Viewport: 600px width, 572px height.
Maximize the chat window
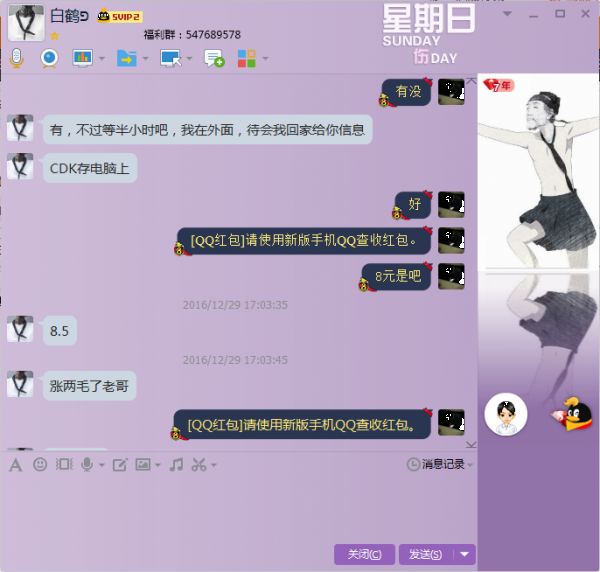point(560,14)
